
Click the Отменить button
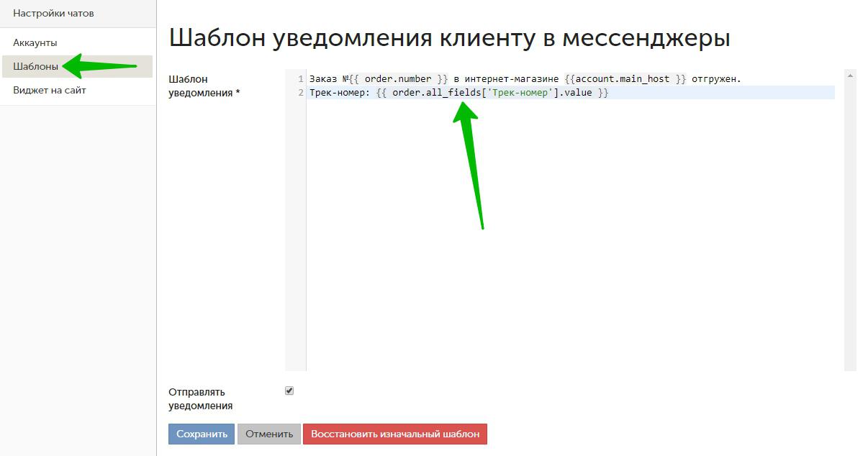pyautogui.click(x=269, y=434)
